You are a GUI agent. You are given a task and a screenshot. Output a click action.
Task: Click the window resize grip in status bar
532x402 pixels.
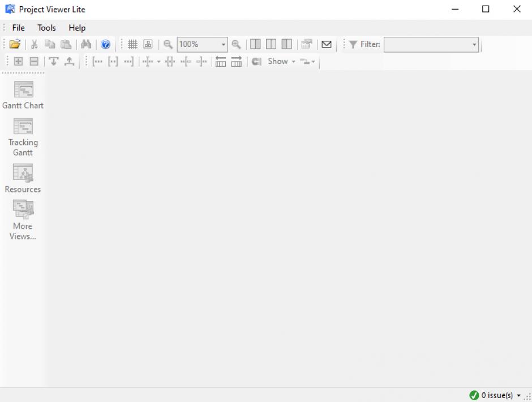[x=527, y=397]
